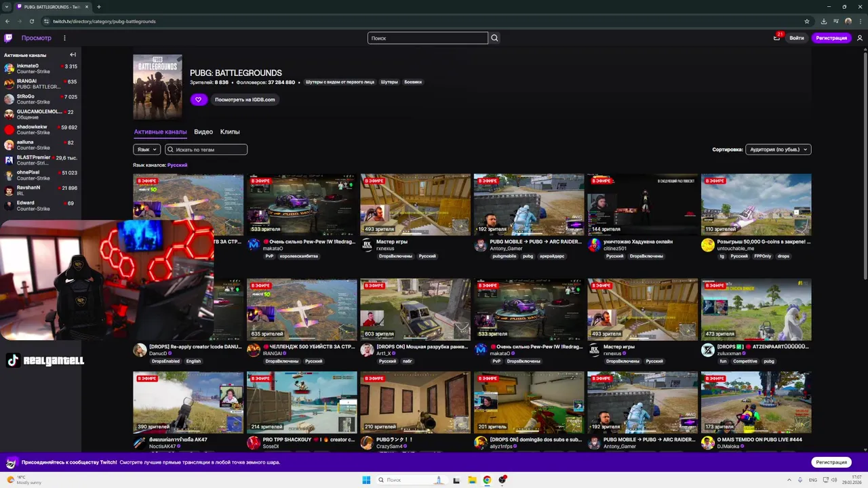Open NoctisAK47's 390 viewers thumbnail
The width and height of the screenshot is (868, 488).
coord(188,402)
